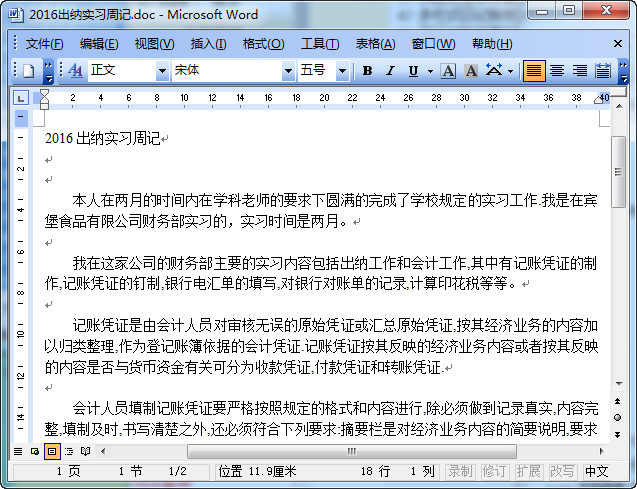The width and height of the screenshot is (637, 489).
Task: Open underline style dropdown arrow
Action: click(x=430, y=71)
